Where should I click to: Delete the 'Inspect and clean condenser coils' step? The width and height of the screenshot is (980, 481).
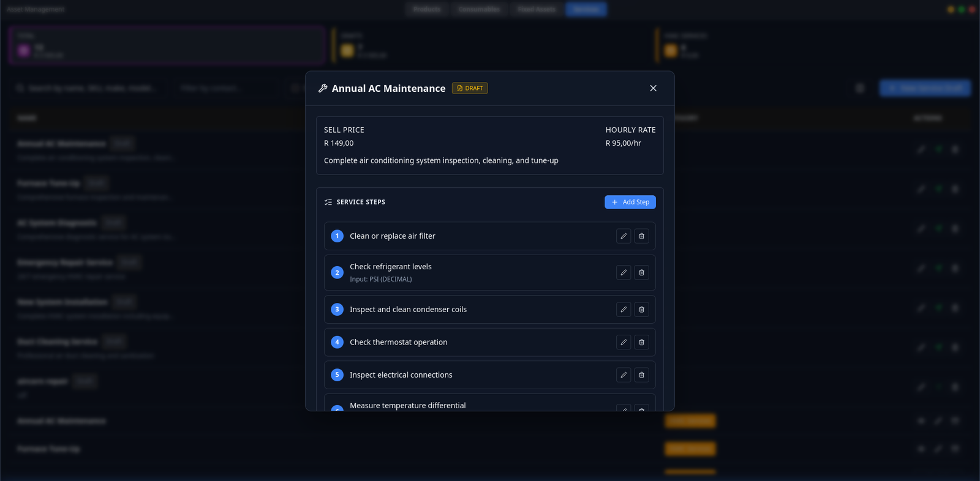[x=641, y=310]
